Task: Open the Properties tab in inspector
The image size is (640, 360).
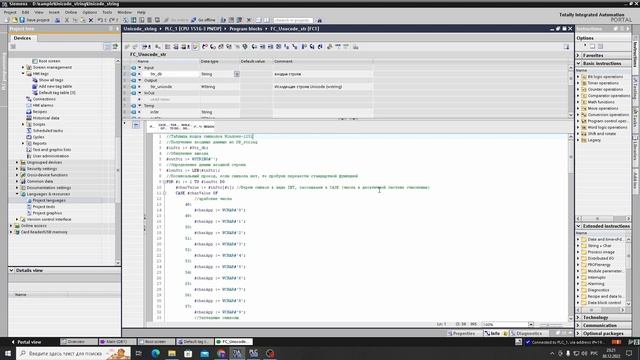Action: pyautogui.click(x=462, y=333)
